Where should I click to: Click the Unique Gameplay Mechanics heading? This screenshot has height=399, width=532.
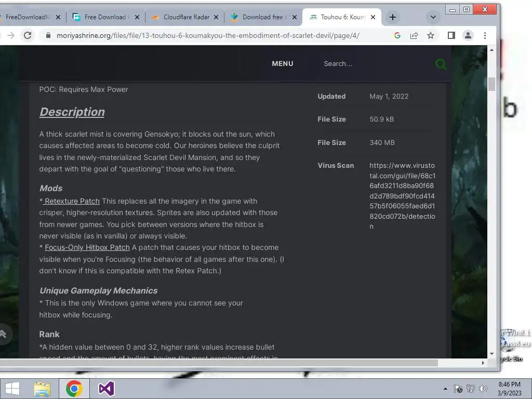98,291
